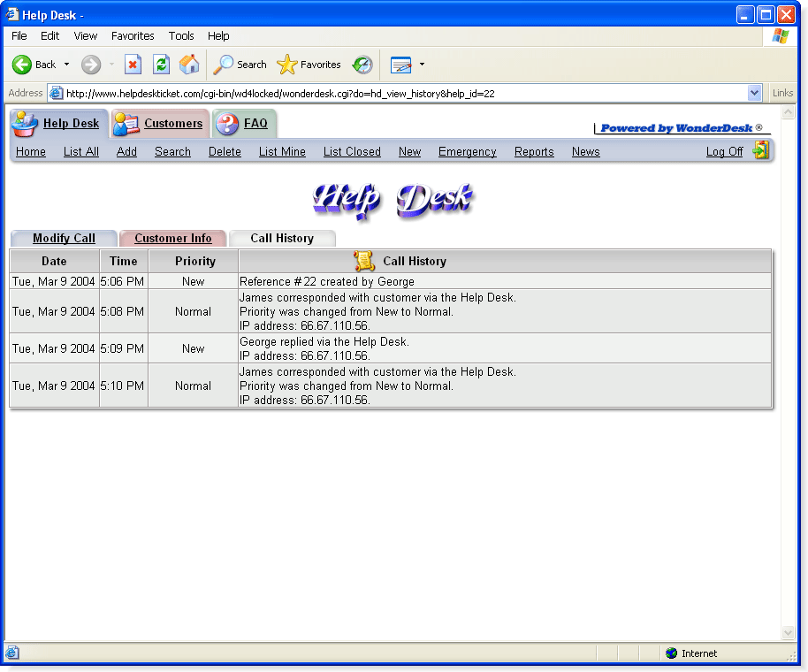Click the 5:09 PM time cell
The width and height of the screenshot is (808, 672).
pos(123,348)
